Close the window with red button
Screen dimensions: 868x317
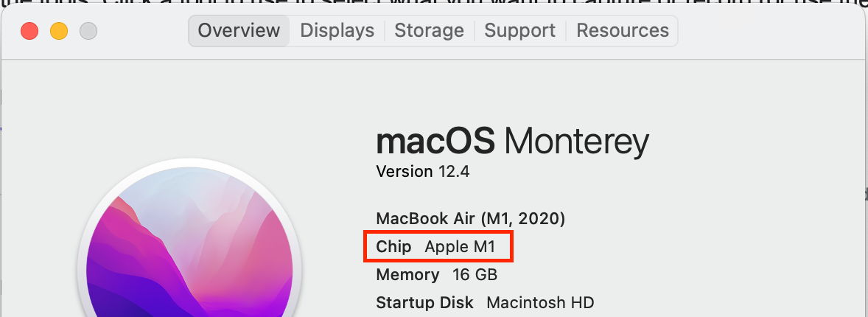click(29, 31)
